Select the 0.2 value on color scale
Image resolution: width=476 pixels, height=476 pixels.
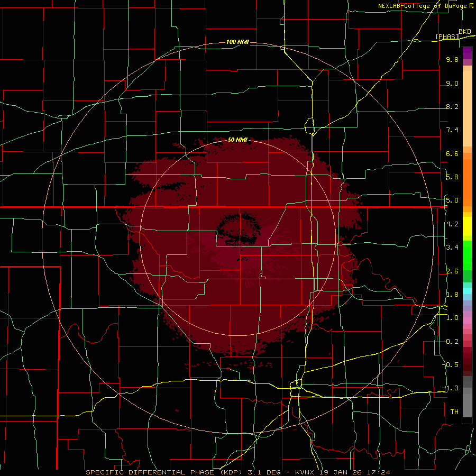pos(452,342)
